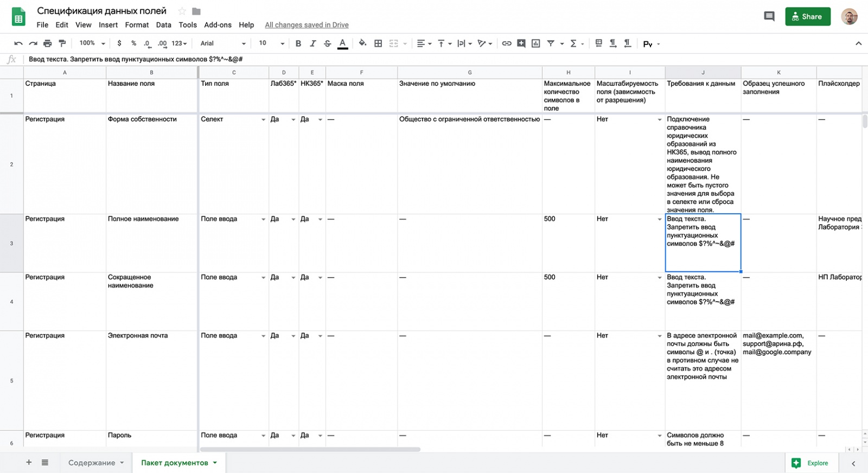Expand the filter views dropdown arrow

click(x=562, y=43)
